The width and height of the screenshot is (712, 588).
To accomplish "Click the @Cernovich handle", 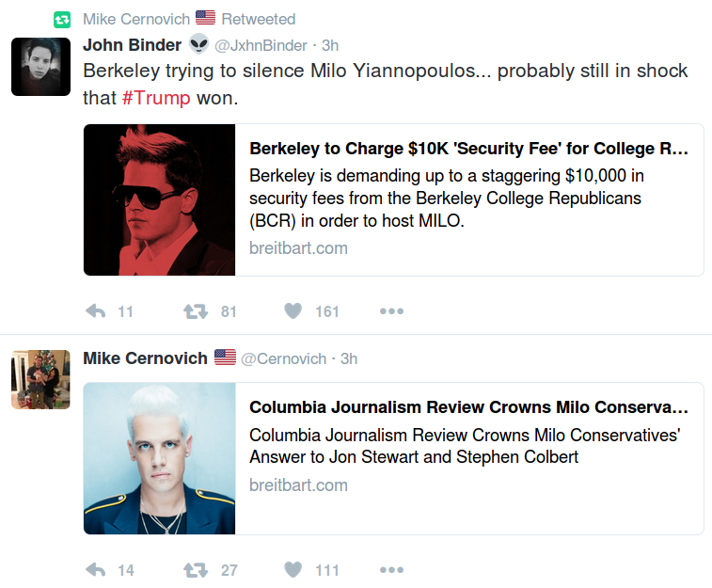I will click(284, 358).
